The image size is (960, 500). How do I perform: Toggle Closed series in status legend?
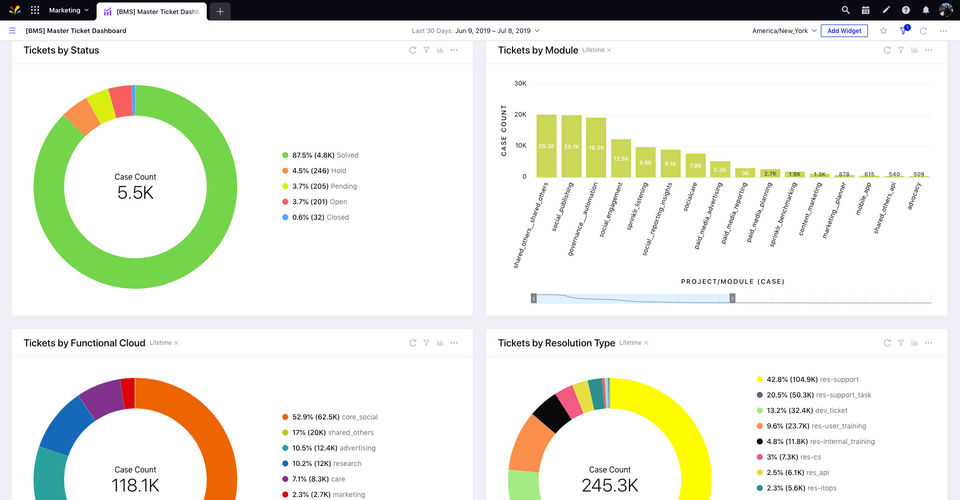click(x=315, y=217)
